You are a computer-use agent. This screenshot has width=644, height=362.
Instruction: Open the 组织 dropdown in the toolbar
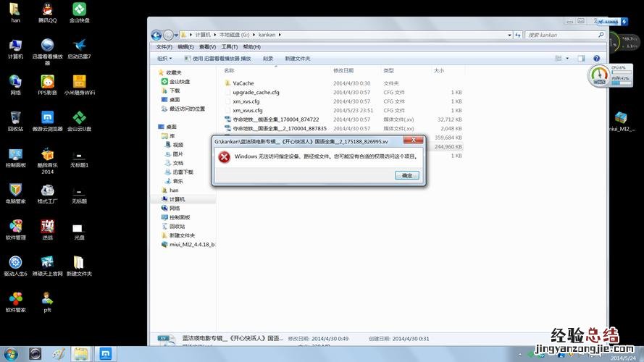pyautogui.click(x=164, y=58)
